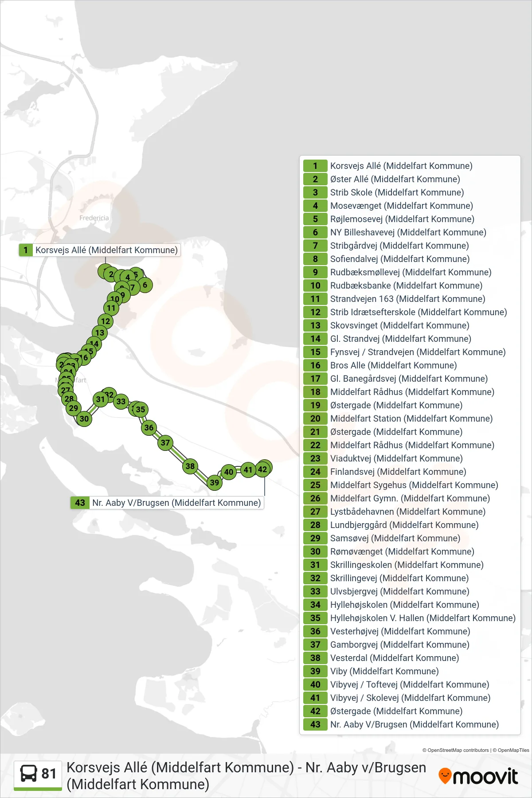Select stop 23 Viaduktvej in list
This screenshot has width=532, height=798.
pos(410,458)
